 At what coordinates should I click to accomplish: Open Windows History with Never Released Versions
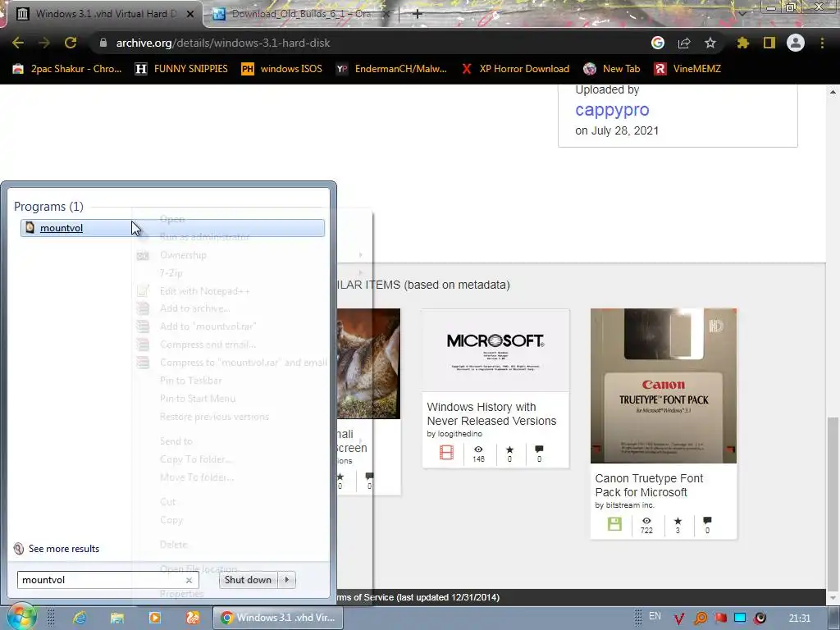pos(491,414)
